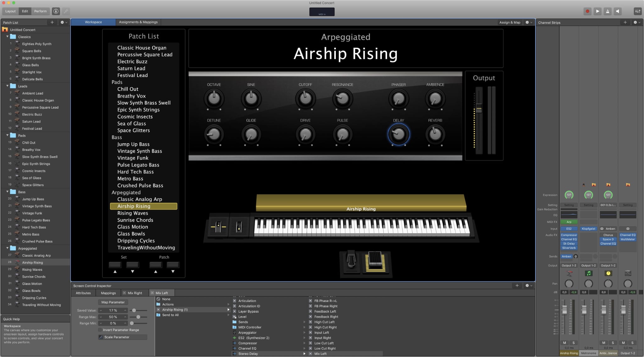This screenshot has width=644, height=357.
Task: Click the Range Max slider
Action: coord(139,317)
